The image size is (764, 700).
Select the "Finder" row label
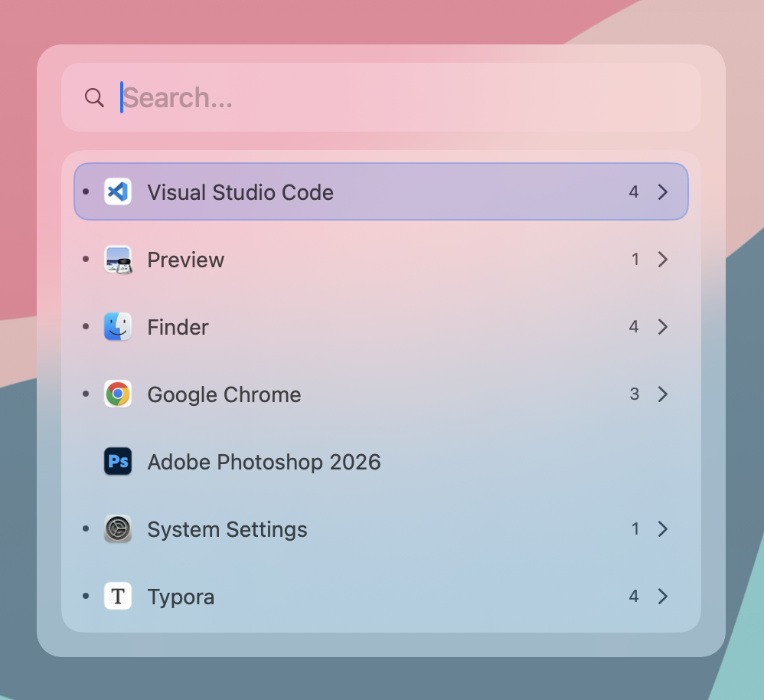tap(178, 327)
